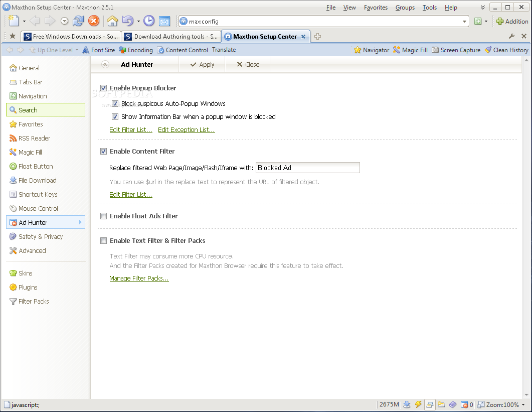Viewport: 532px width, 412px height.
Task: Expand the menu bar overflow chevron
Action: pyautogui.click(x=483, y=8)
